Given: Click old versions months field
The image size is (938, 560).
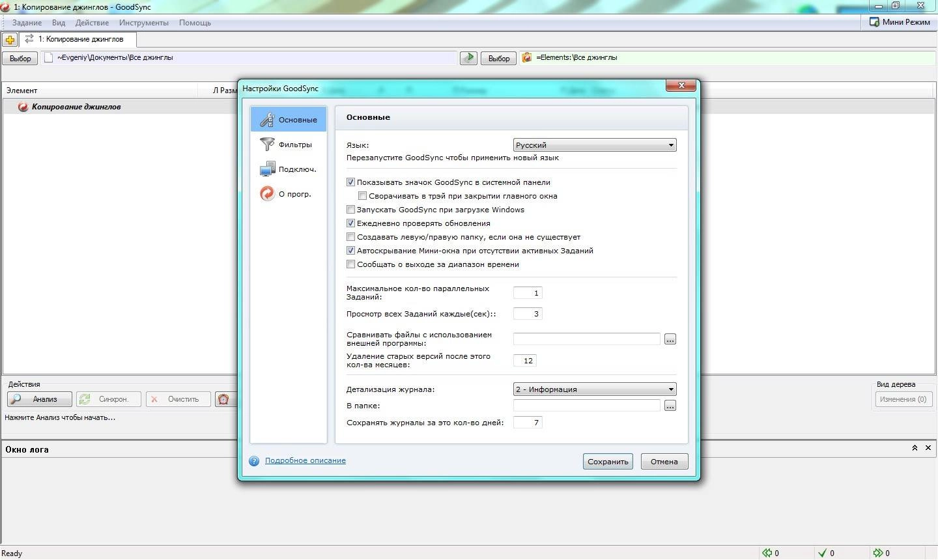Looking at the screenshot, I should point(525,361).
